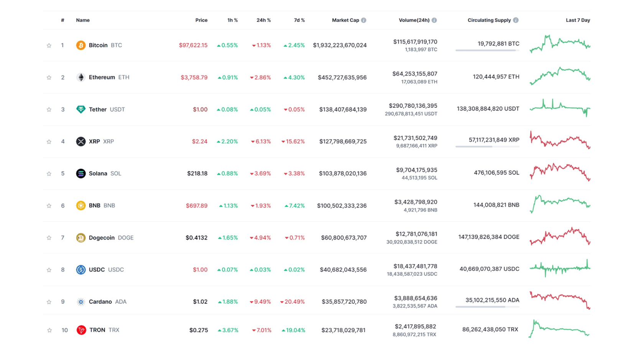Screen dimensions: 644x362
Task: Click BNB market cap $100,502,333,236
Action: pos(342,206)
